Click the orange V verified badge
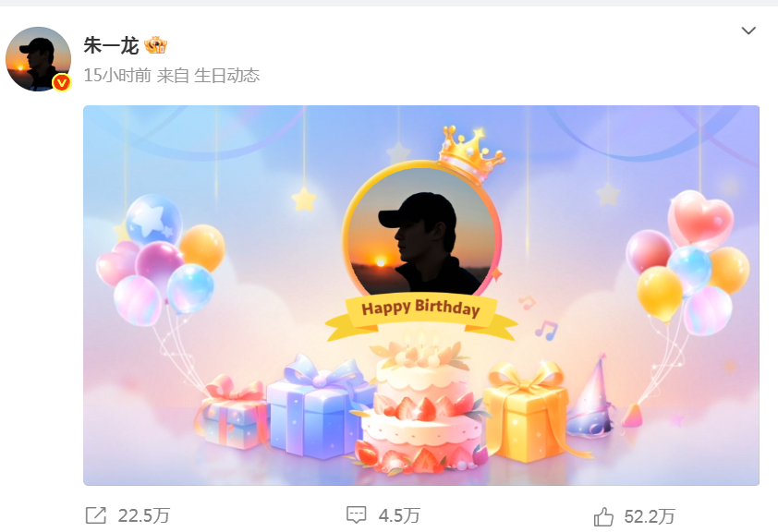 [62, 82]
